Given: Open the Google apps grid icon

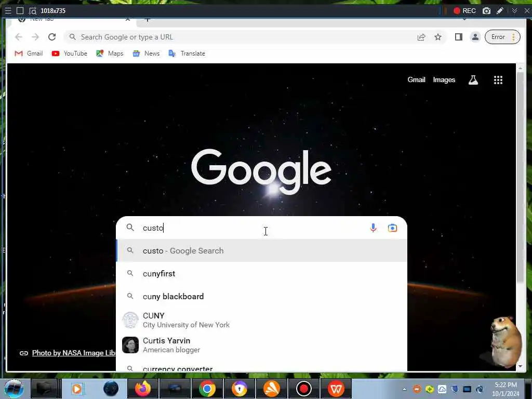Looking at the screenshot, I should click(x=498, y=80).
